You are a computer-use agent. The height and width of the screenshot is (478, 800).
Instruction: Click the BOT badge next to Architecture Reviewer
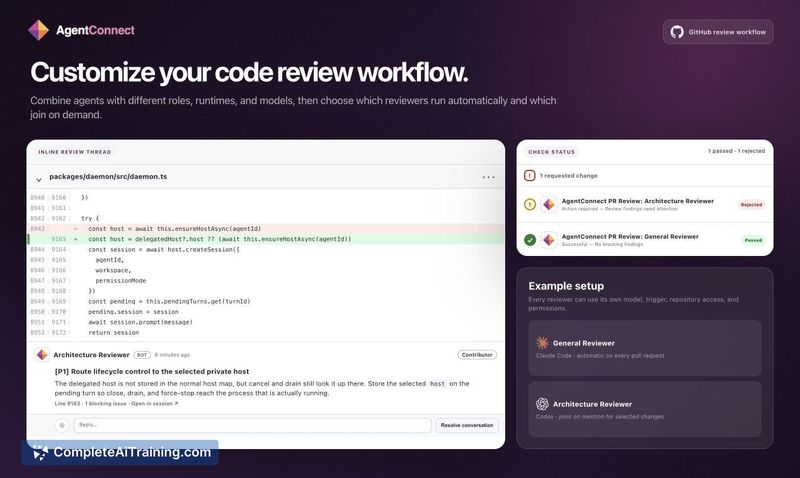[x=142, y=355]
